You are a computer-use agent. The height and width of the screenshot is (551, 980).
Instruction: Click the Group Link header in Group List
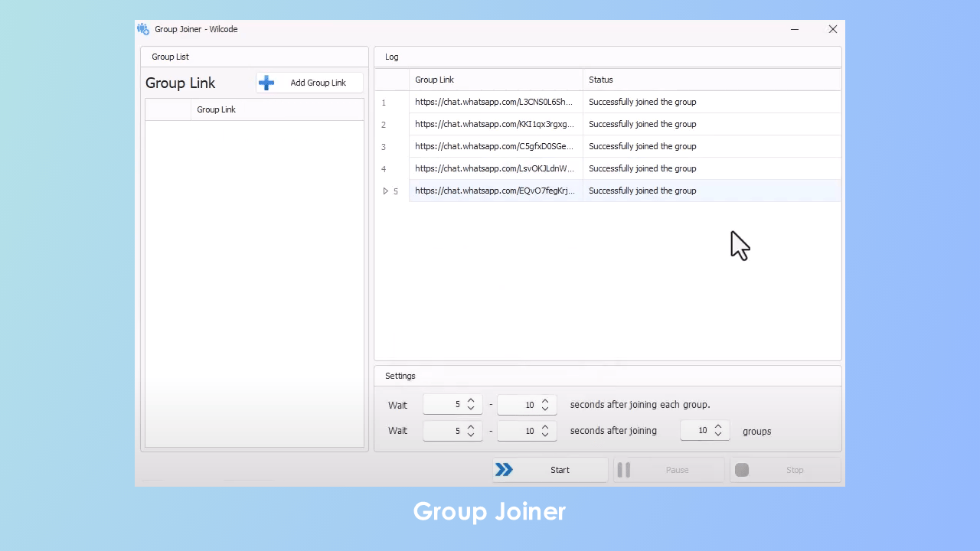pyautogui.click(x=216, y=109)
